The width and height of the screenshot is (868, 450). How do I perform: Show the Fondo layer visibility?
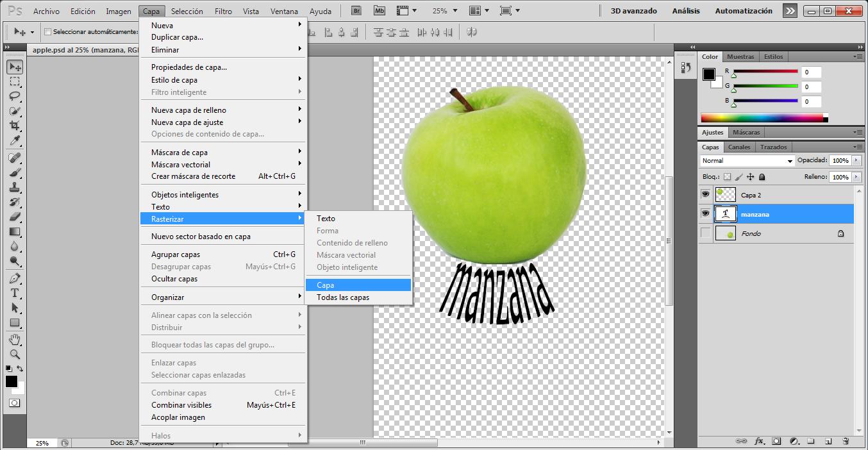tap(706, 234)
